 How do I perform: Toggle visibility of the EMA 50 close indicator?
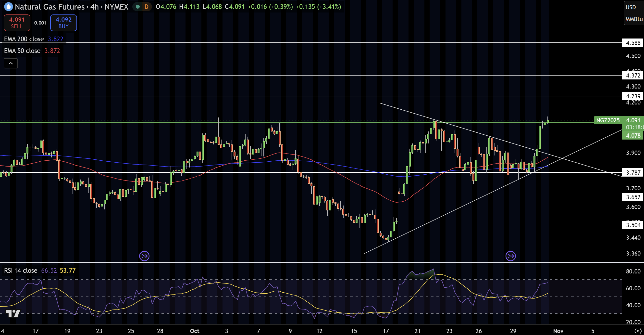pos(22,51)
